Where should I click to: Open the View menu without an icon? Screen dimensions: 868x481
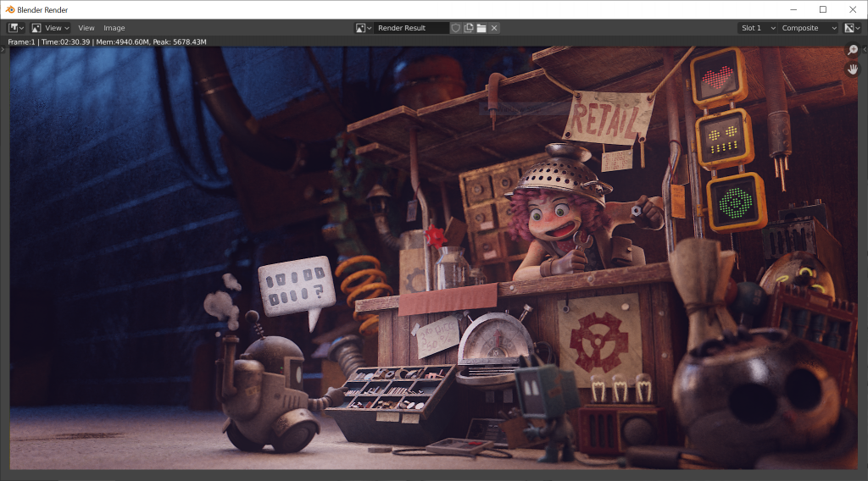pos(86,28)
